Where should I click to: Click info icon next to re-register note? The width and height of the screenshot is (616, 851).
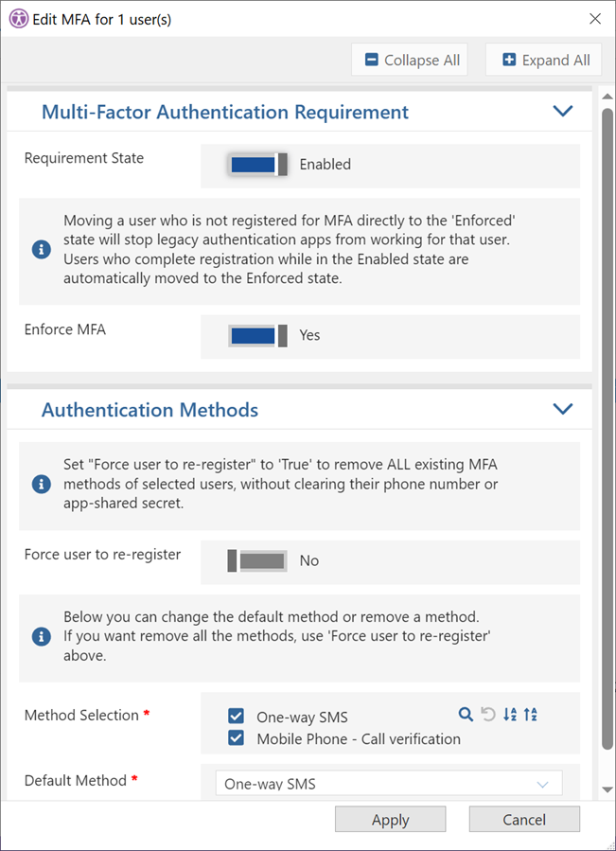tap(42, 484)
